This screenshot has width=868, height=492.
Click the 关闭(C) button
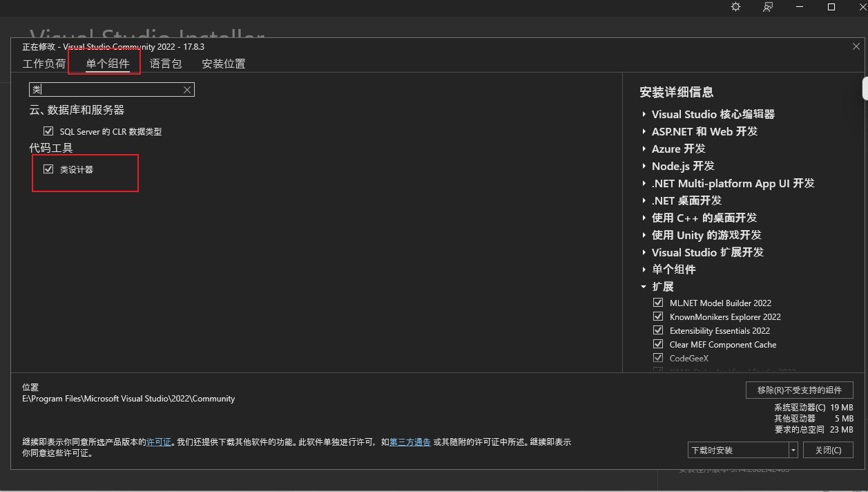(x=828, y=450)
